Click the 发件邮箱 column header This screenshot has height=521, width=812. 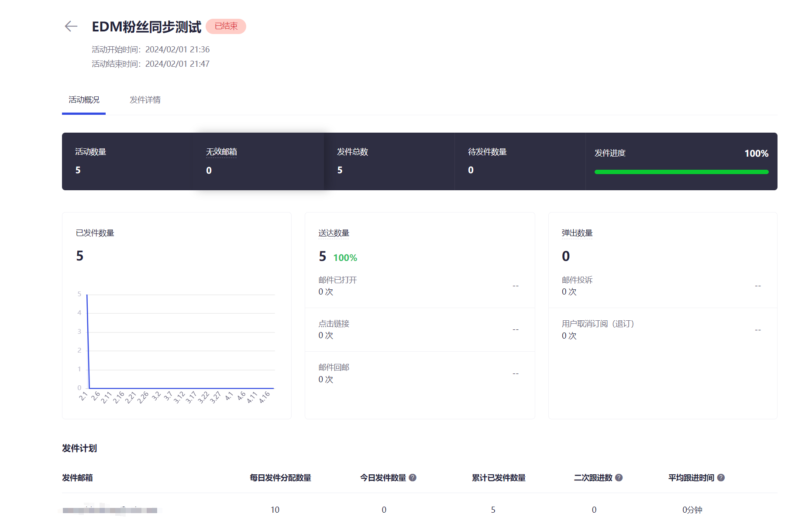pos(77,478)
